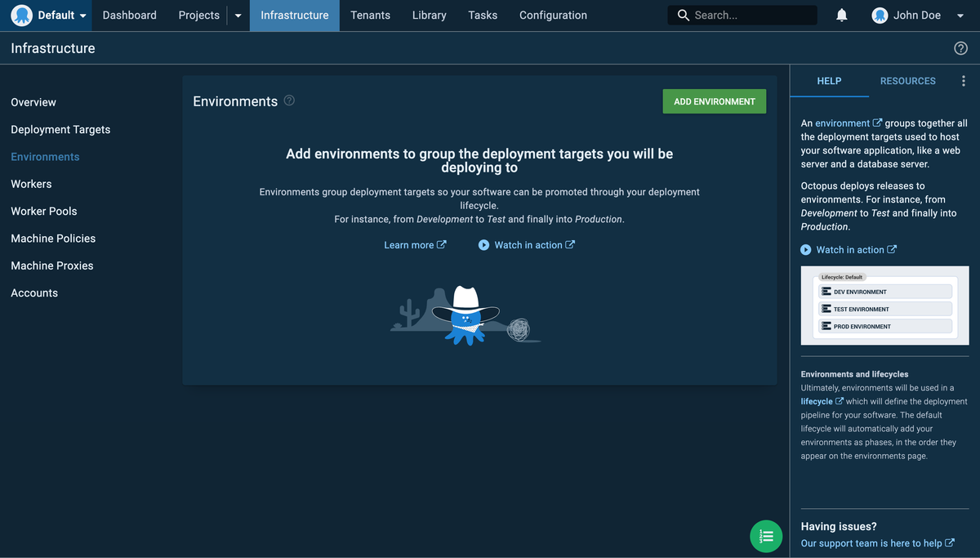Viewport: 980px width, 558px height.
Task: Click the Octopus Deploy logo
Action: (x=22, y=15)
